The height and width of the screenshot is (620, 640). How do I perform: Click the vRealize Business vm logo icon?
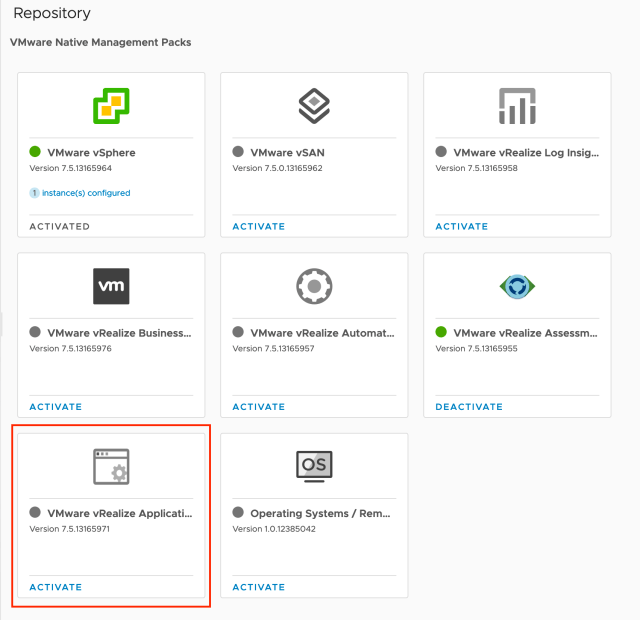(111, 286)
